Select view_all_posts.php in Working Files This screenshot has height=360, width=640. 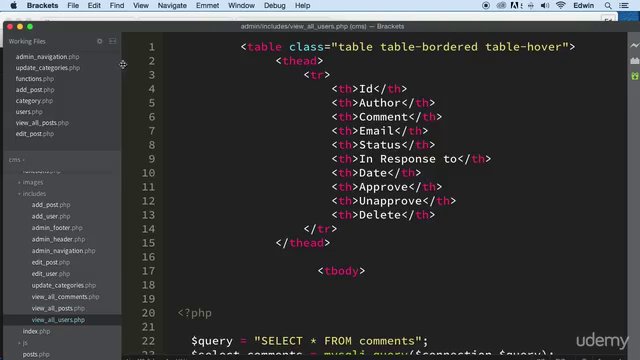42,123
